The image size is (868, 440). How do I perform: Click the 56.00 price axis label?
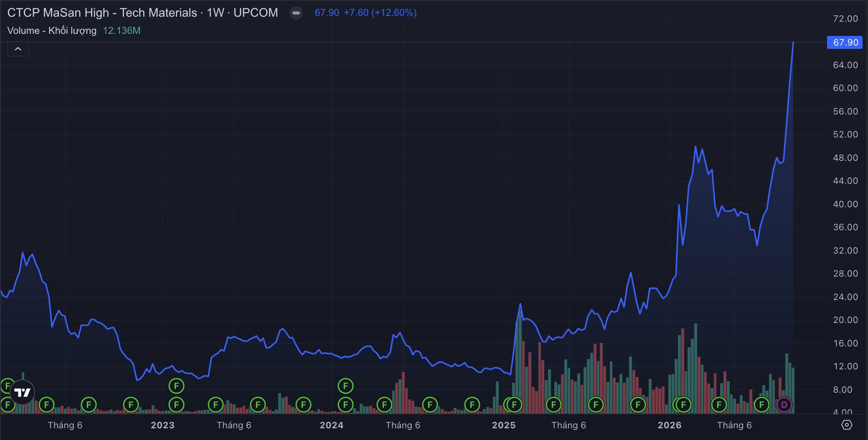click(845, 111)
